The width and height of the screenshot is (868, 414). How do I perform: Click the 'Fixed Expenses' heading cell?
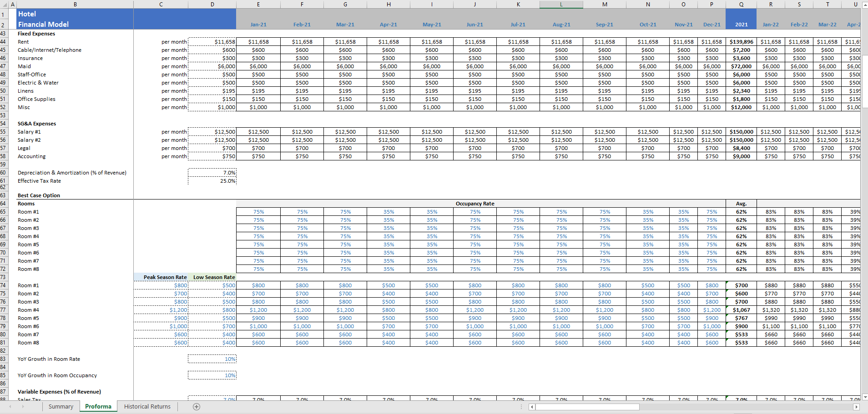pyautogui.click(x=75, y=34)
